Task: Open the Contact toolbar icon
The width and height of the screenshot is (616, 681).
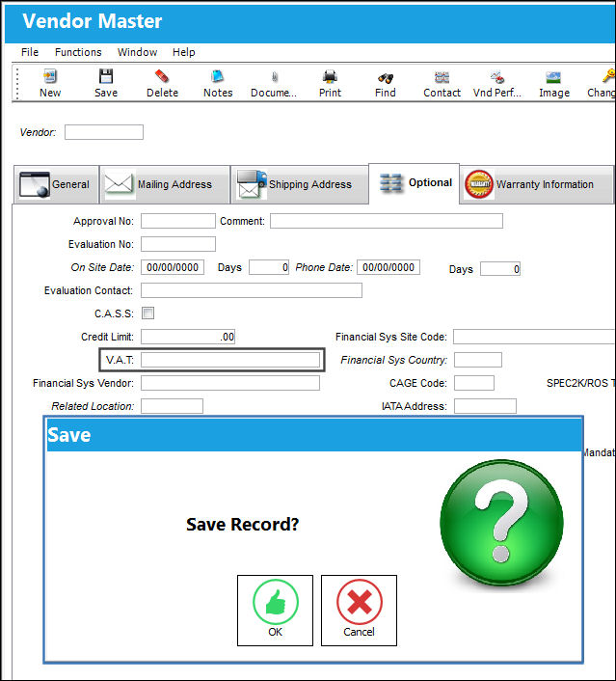Action: [x=442, y=77]
